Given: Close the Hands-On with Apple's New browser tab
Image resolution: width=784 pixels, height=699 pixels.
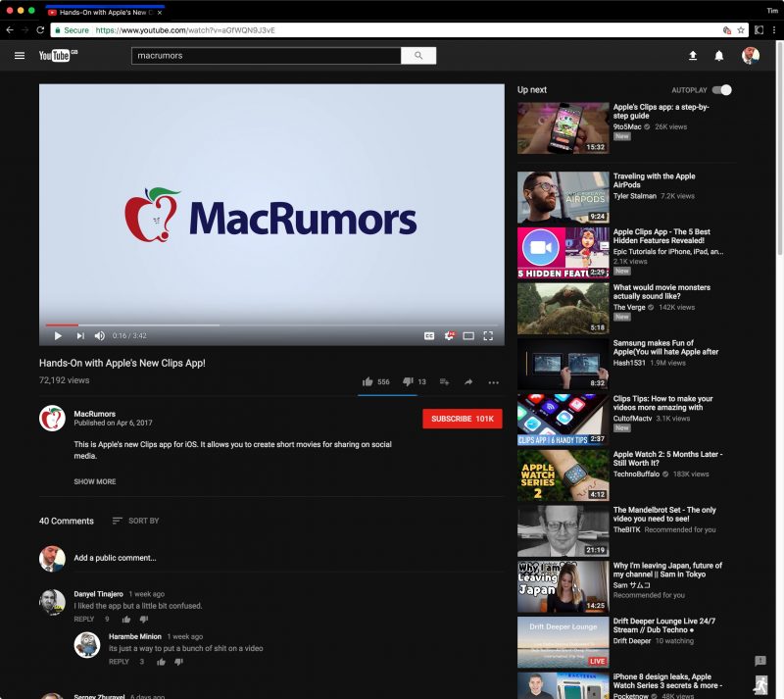Looking at the screenshot, I should (160, 13).
